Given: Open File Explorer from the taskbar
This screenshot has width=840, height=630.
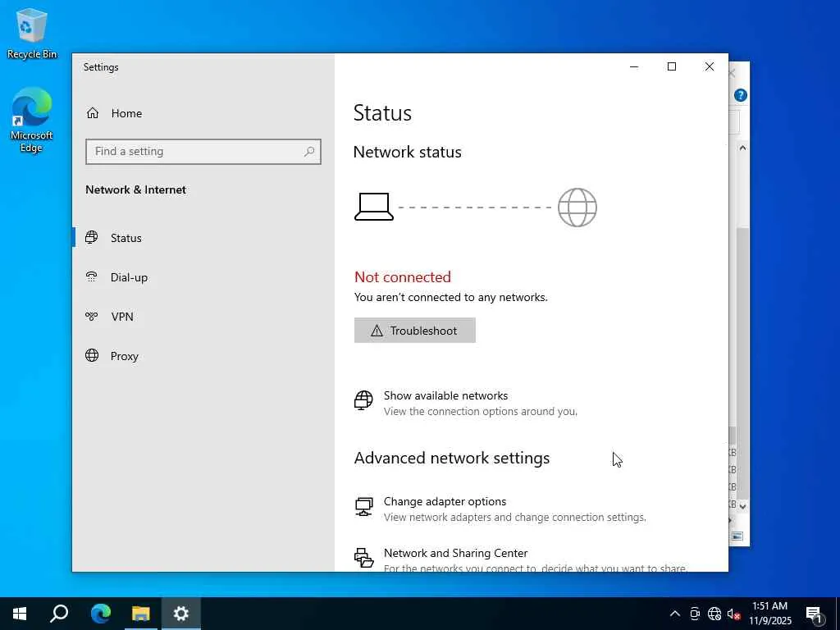Looking at the screenshot, I should [140, 614].
